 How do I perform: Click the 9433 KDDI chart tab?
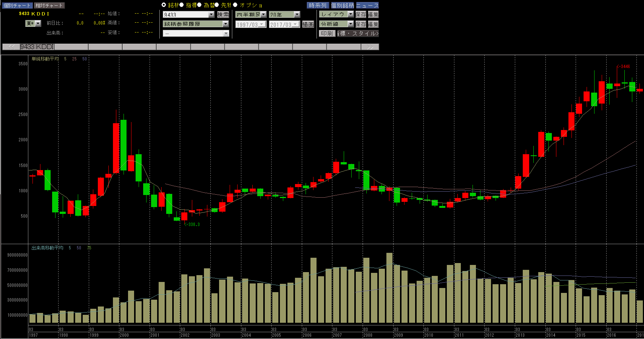tap(37, 47)
